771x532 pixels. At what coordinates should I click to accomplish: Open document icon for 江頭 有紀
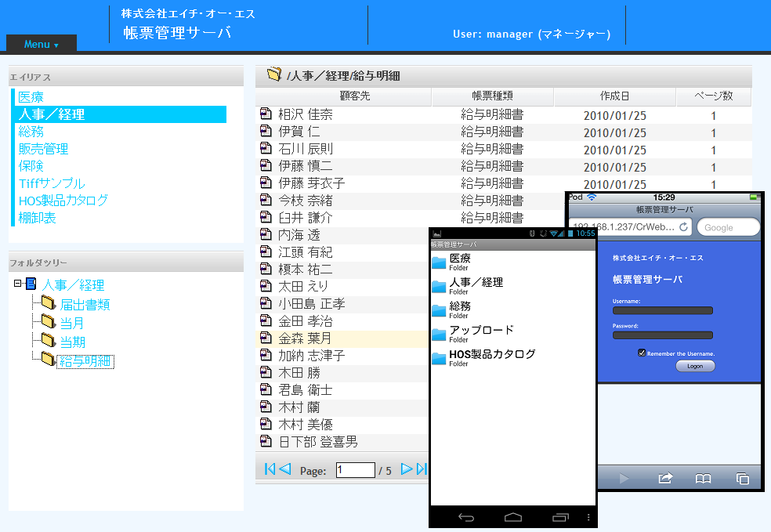pos(266,252)
